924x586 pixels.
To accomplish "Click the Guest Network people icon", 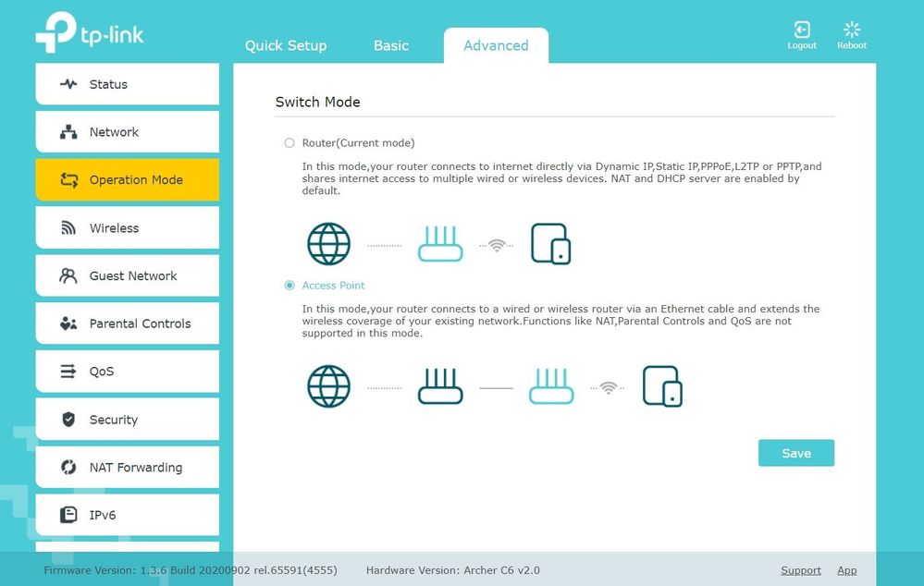I will click(68, 275).
